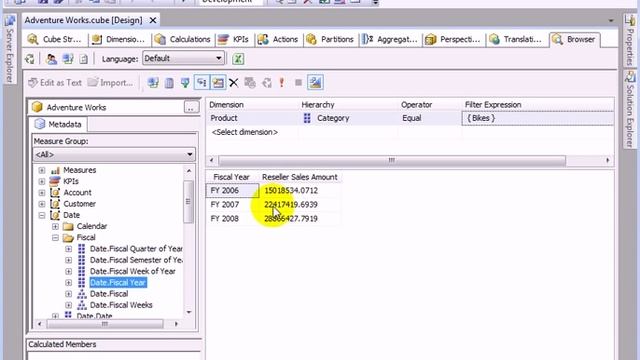The image size is (640, 360).
Task: Open the Perspectives tab
Action: click(453, 40)
